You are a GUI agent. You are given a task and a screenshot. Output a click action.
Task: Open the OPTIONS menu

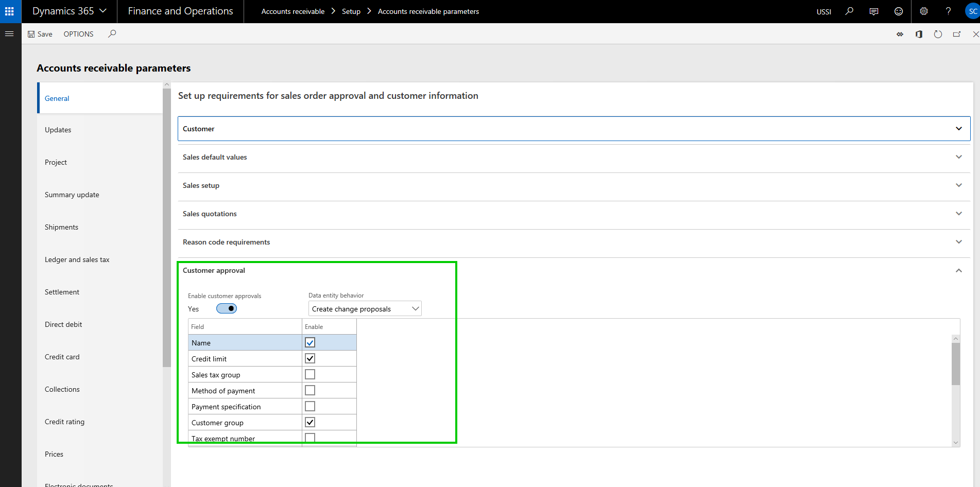click(78, 34)
